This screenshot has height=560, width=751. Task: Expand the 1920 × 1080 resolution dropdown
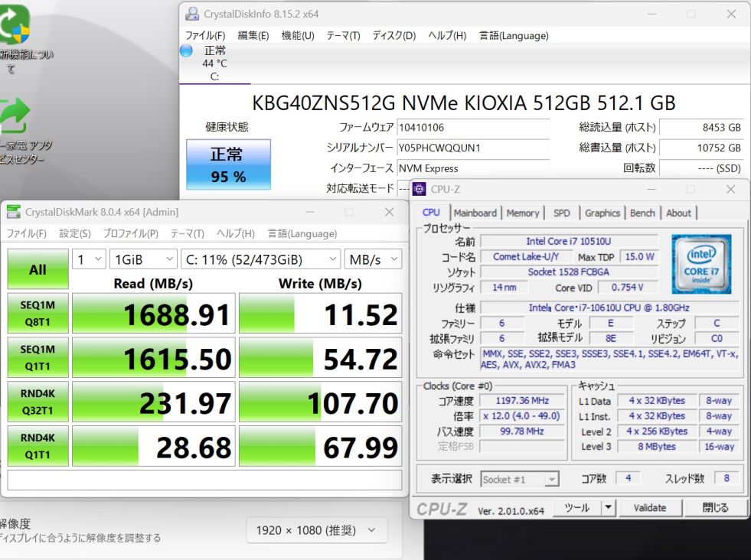tap(316, 530)
